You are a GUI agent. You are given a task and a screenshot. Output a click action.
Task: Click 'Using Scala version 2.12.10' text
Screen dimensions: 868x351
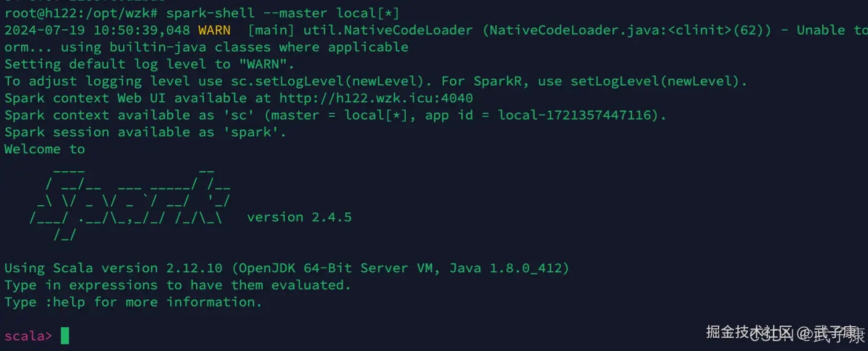coord(113,268)
